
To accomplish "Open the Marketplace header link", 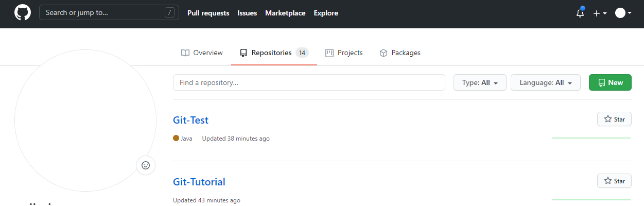I will [x=285, y=13].
